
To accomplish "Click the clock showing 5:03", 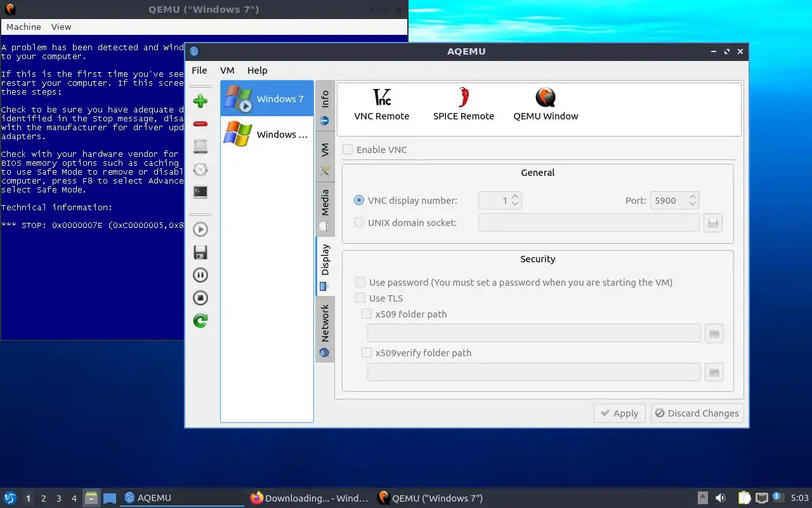I will (x=800, y=498).
